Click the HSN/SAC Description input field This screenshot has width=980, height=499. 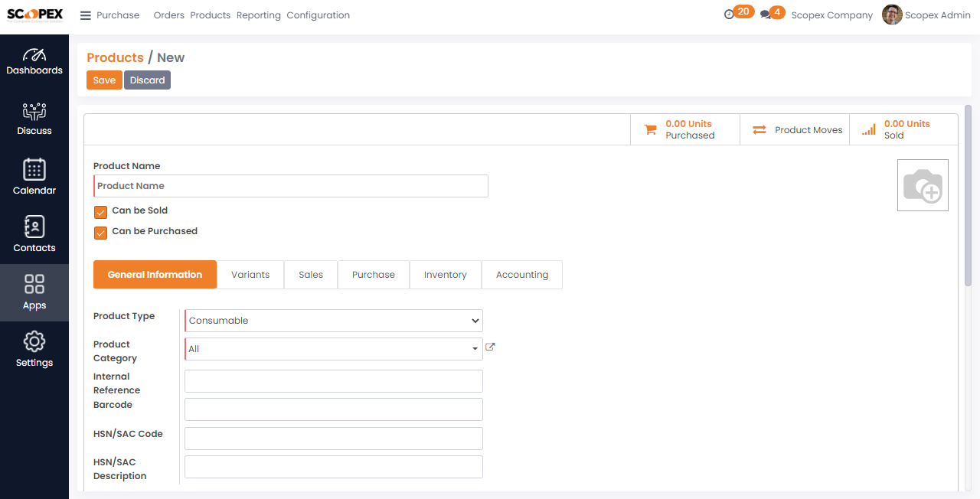[334, 467]
